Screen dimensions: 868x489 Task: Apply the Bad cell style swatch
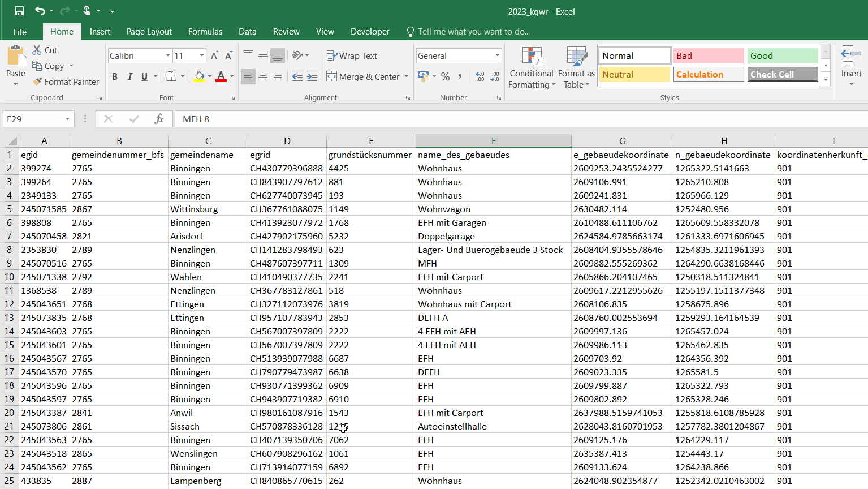tap(708, 55)
